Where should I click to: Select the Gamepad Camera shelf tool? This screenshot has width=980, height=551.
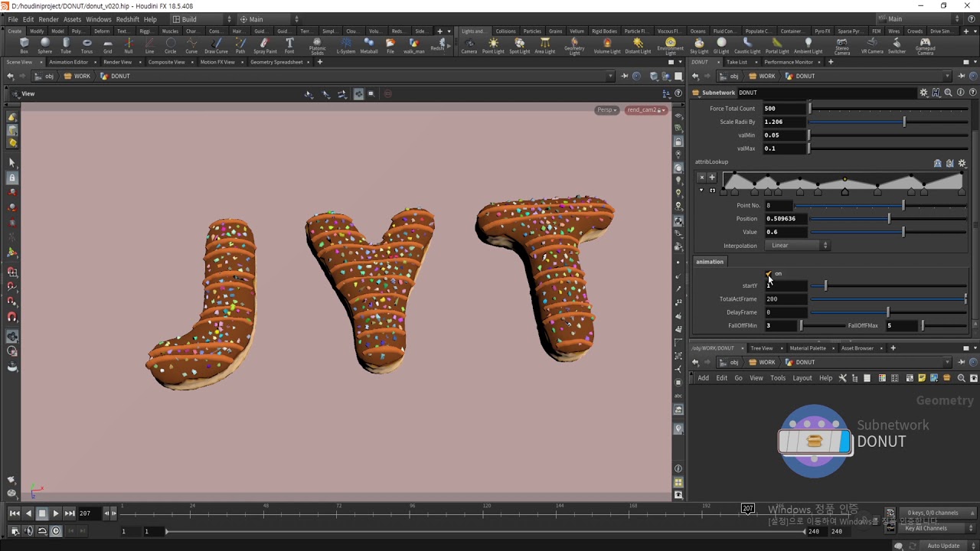[925, 47]
